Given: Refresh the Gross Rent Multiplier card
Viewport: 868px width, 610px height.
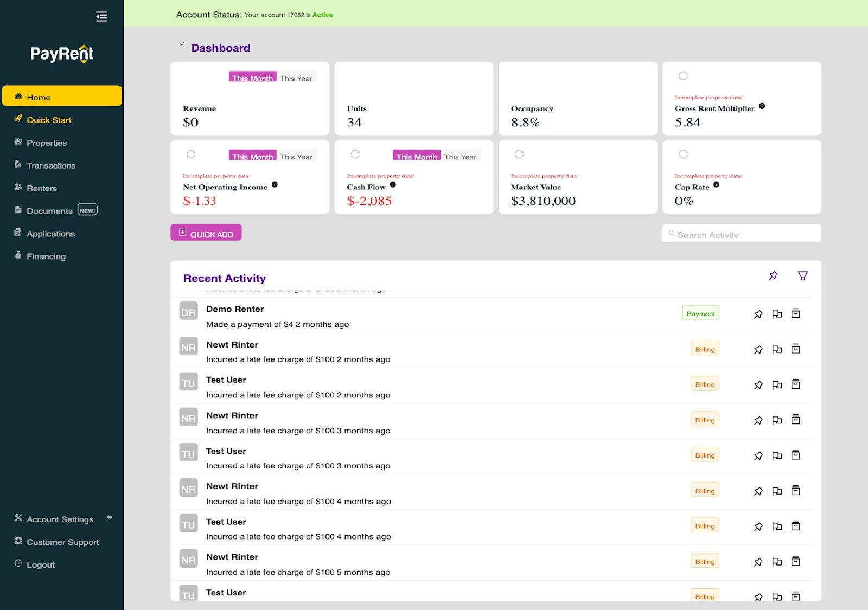Looking at the screenshot, I should coord(683,76).
